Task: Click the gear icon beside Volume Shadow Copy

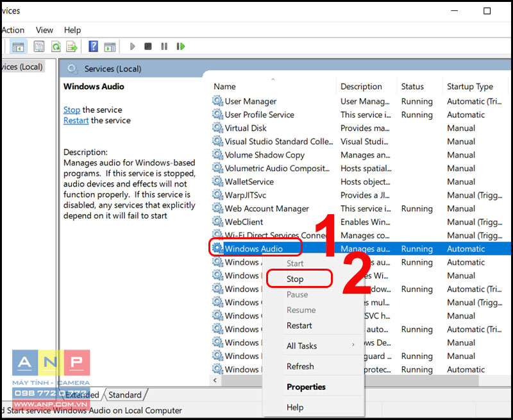Action: tap(217, 155)
